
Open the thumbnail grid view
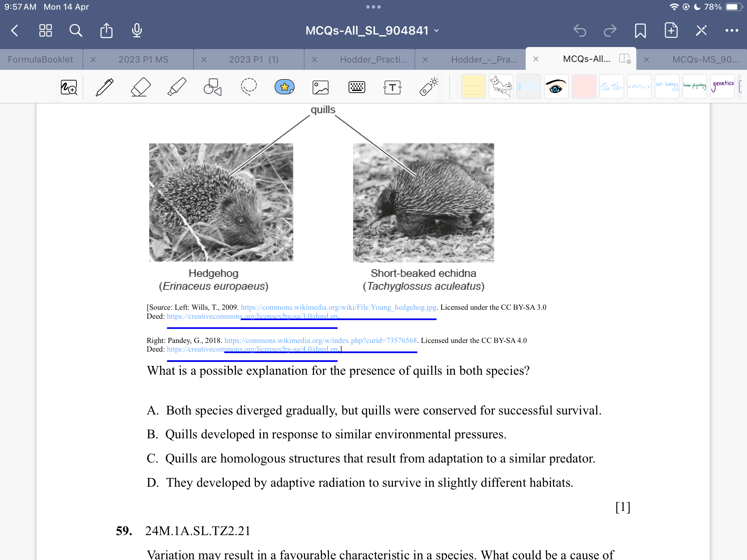pyautogui.click(x=45, y=30)
